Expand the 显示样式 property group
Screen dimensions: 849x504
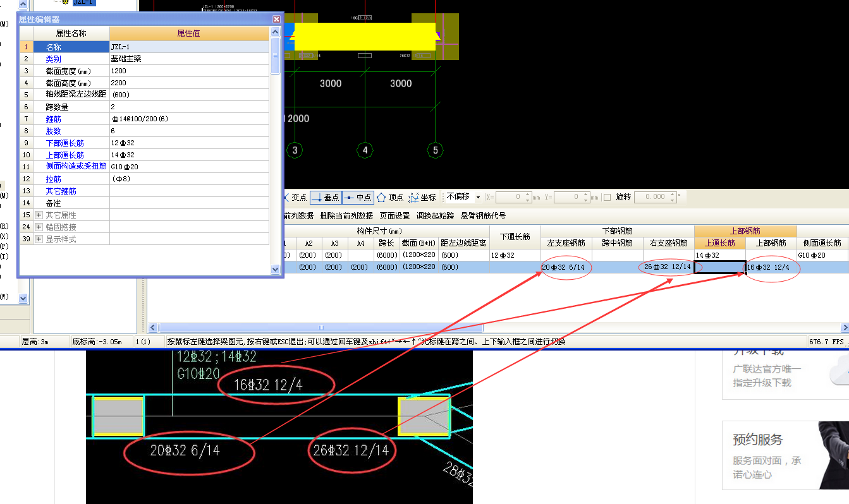coord(39,239)
